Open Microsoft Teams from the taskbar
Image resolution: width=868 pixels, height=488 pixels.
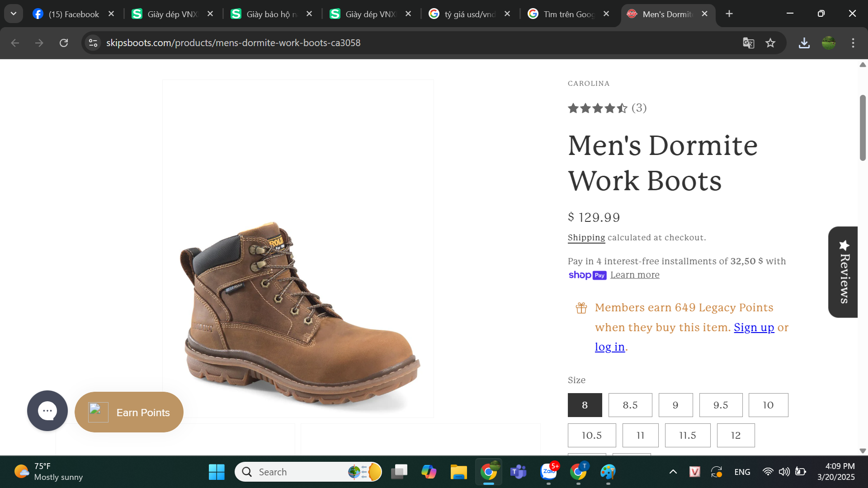pos(519,472)
